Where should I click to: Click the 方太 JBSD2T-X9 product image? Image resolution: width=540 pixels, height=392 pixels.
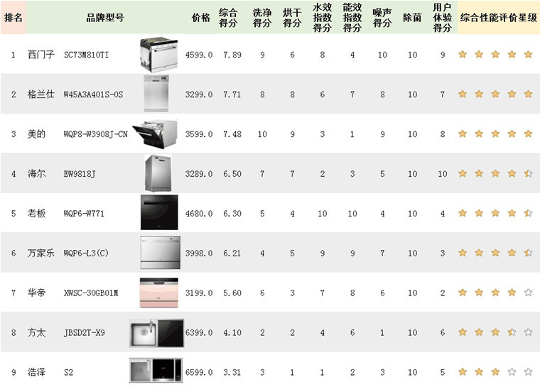(x=156, y=333)
